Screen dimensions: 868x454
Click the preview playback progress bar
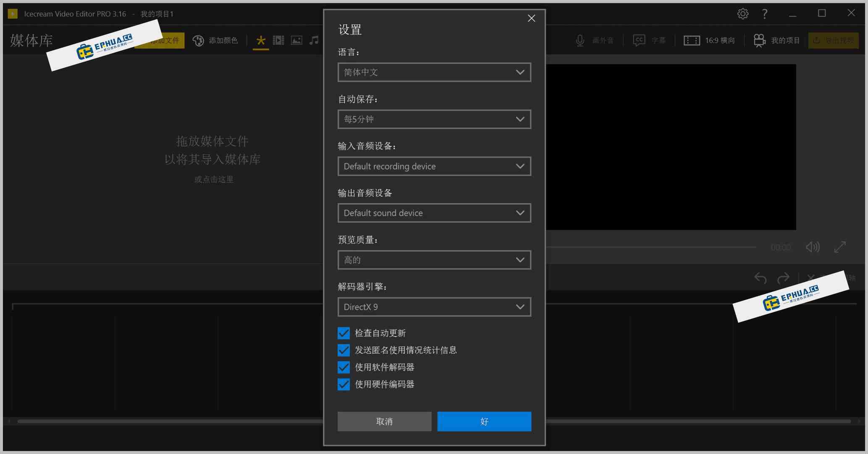672,247
